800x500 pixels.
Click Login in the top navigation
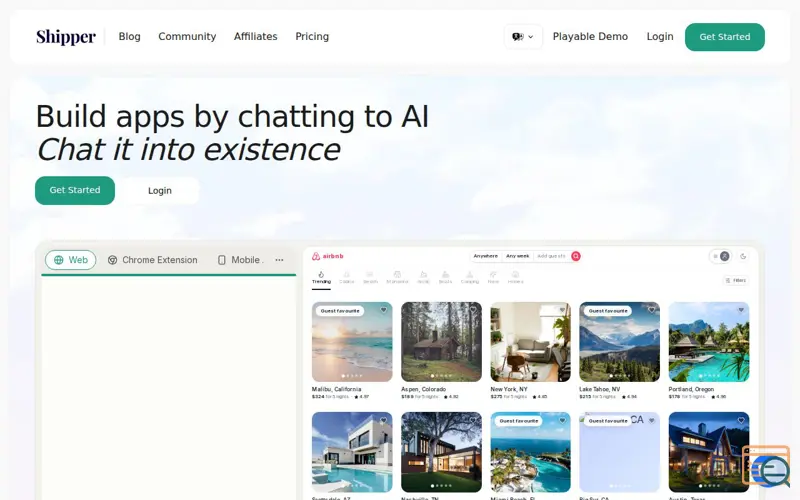660,37
